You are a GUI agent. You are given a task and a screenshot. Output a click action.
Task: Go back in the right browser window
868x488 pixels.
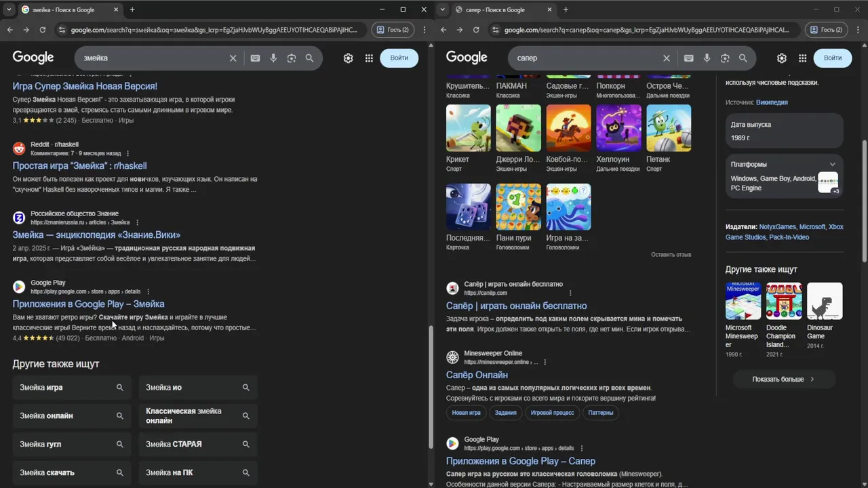pyautogui.click(x=443, y=30)
